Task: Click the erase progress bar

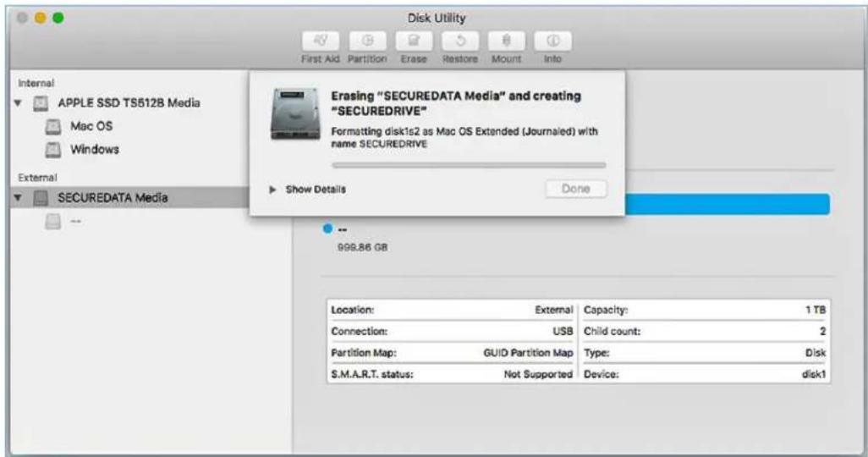Action: pos(469,165)
